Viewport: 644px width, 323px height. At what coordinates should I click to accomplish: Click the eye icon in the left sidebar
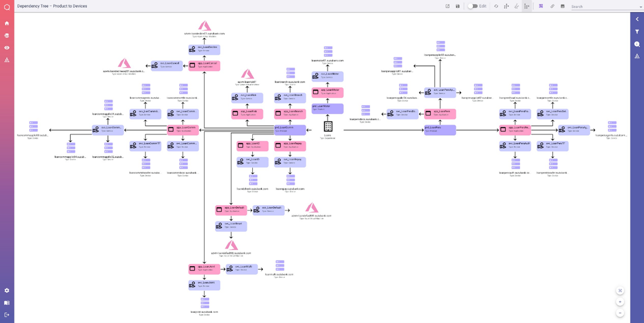[6, 47]
